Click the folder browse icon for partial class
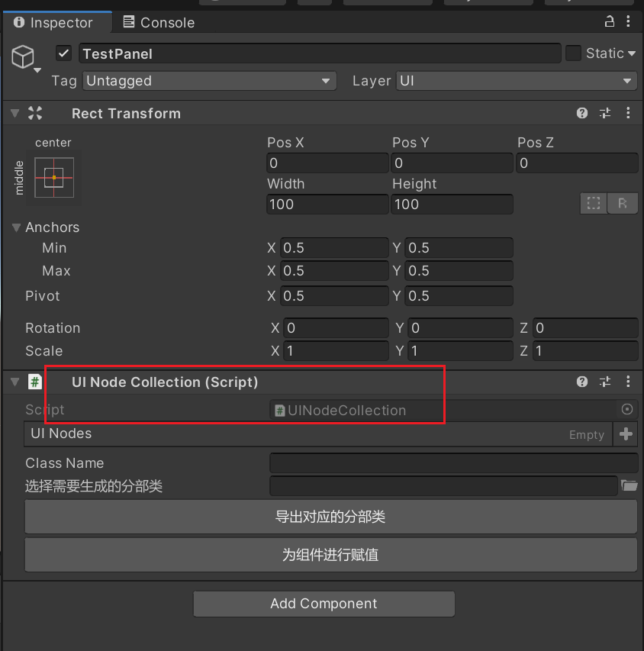The width and height of the screenshot is (644, 651). pyautogui.click(x=629, y=485)
